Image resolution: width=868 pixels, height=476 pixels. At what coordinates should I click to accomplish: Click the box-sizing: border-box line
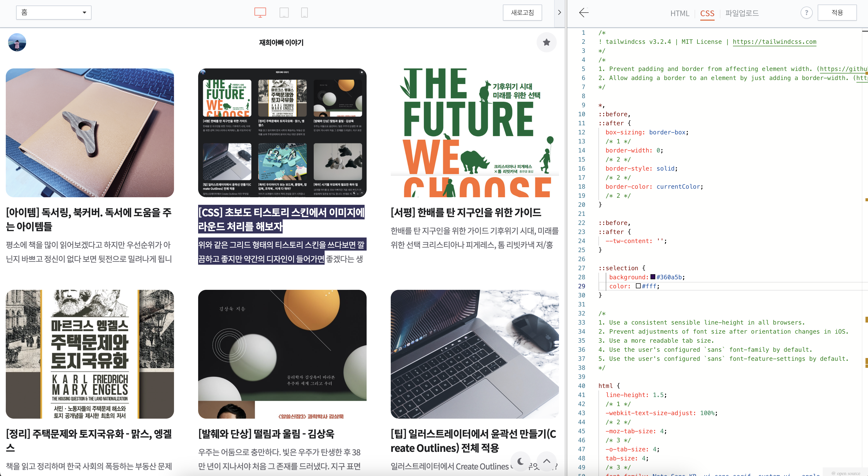click(647, 132)
